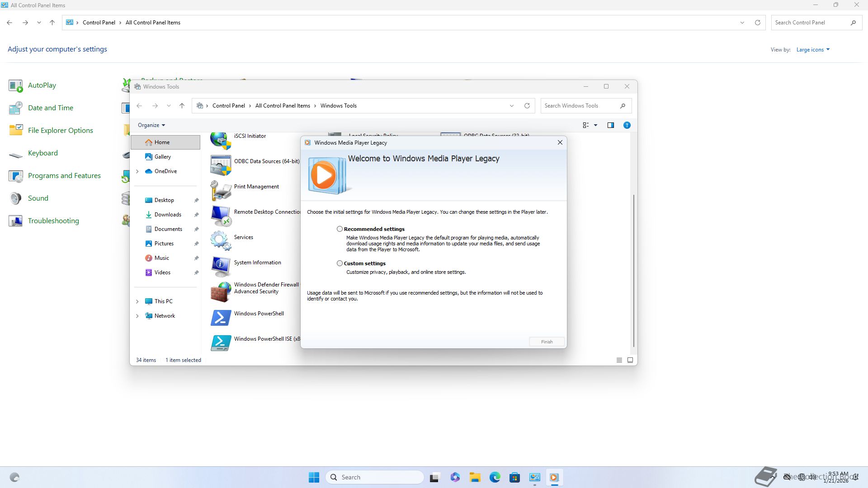Open the System Information icon
Viewport: 868px width, 488px height.
pos(221,266)
